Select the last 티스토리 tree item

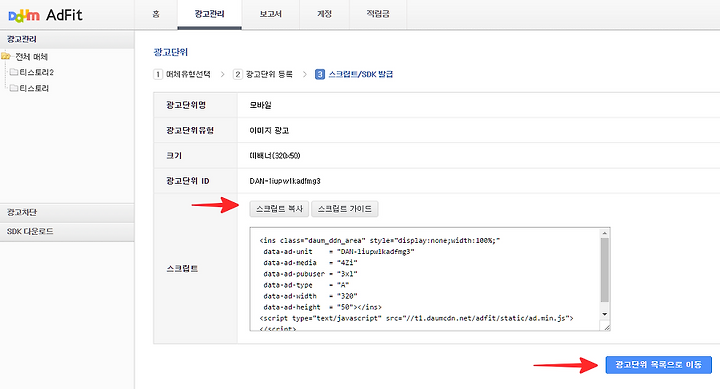click(x=34, y=88)
